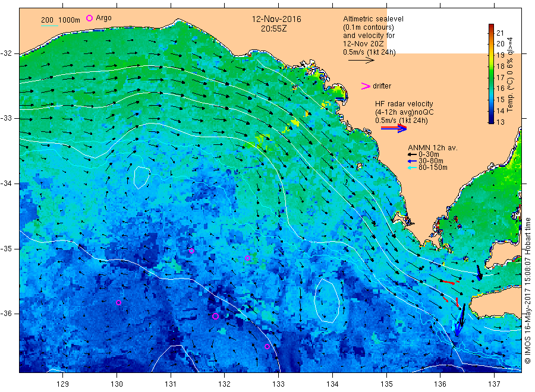This screenshot has height=392, width=535.
Task: Click the black altimetric velocity scale arrow
Action: tap(361, 61)
